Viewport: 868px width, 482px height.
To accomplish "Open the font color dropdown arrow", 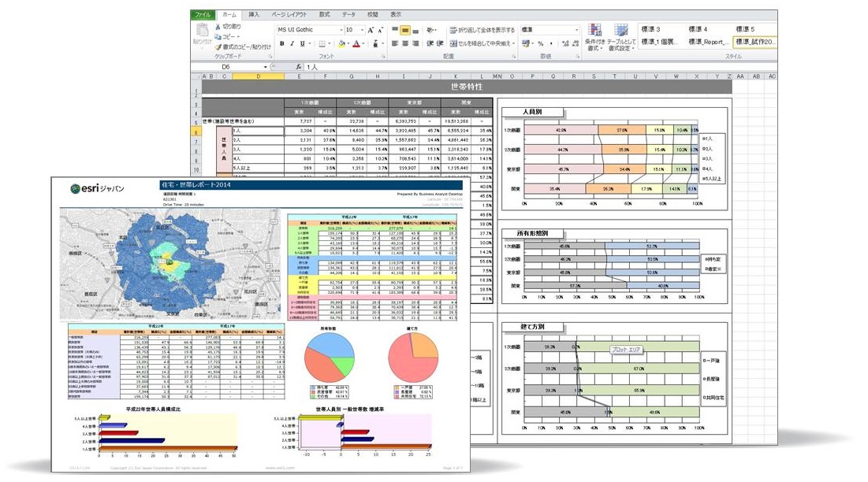I will click(x=363, y=43).
